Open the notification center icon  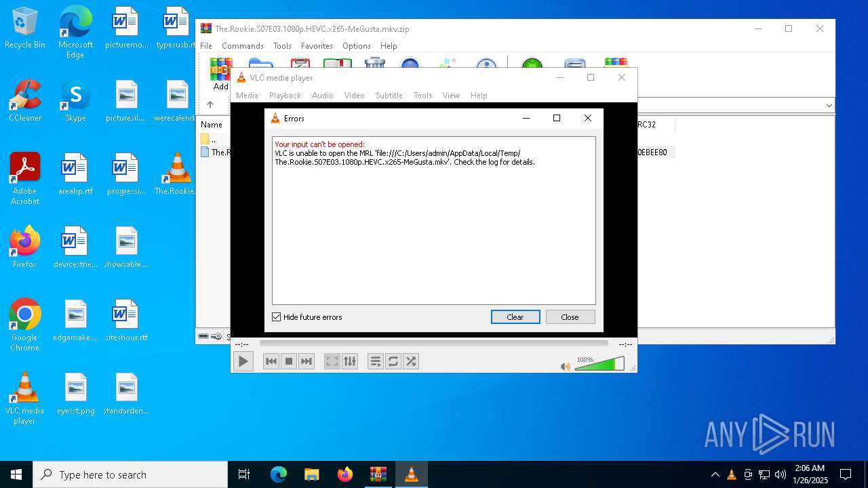point(846,474)
